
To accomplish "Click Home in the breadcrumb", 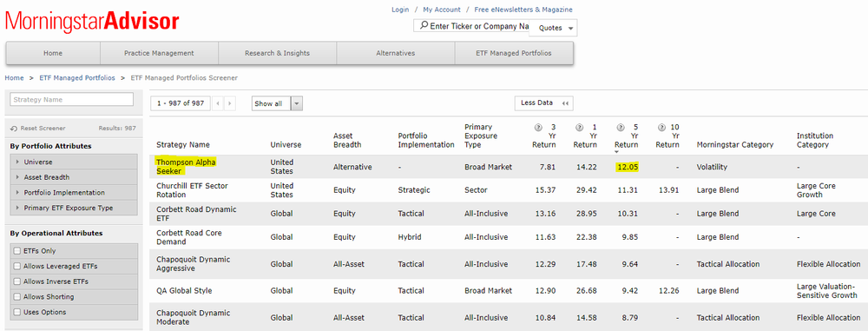I will [15, 78].
